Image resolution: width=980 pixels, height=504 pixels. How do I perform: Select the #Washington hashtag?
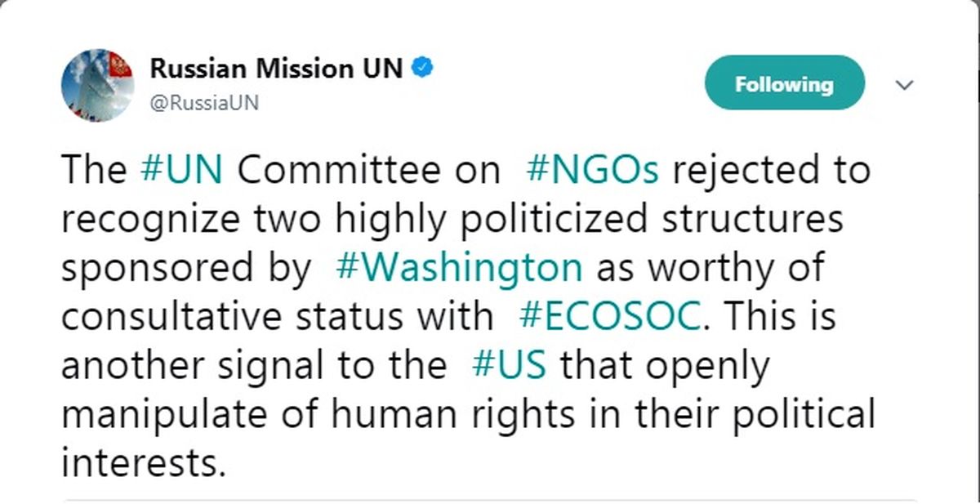click(459, 267)
